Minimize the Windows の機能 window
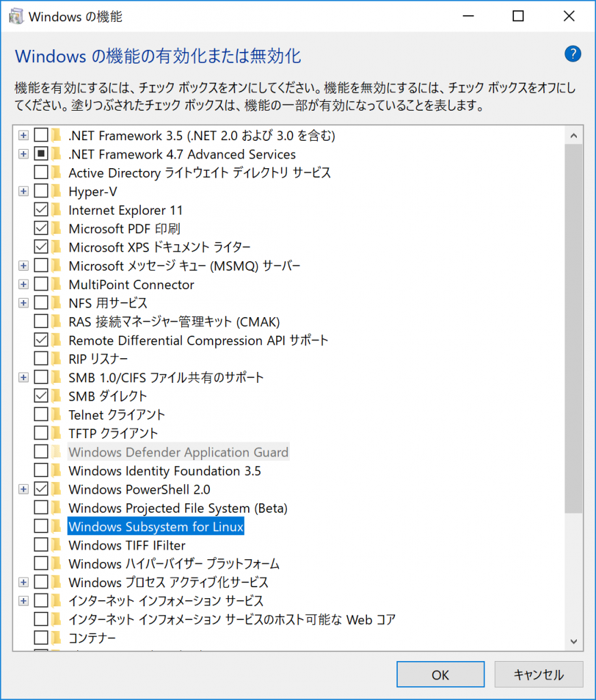Image resolution: width=596 pixels, height=700 pixels. pyautogui.click(x=468, y=16)
